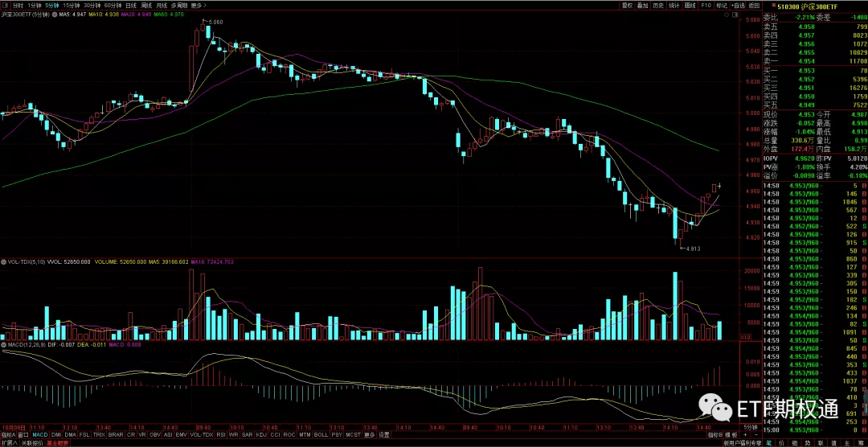Image resolution: width=868 pixels, height=448 pixels.
Task: Click the 叠加 overlay button
Action: tap(643, 5)
